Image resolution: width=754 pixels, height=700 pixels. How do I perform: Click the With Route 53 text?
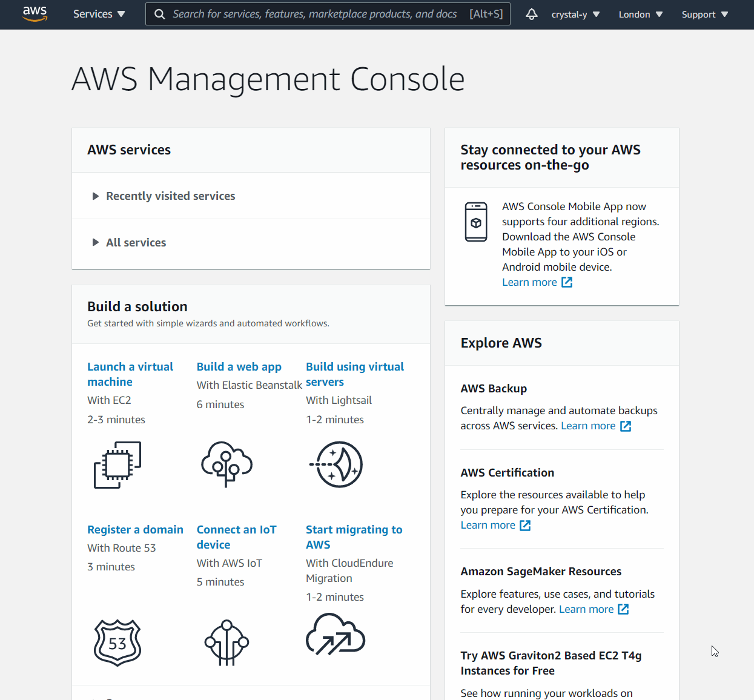tap(122, 548)
